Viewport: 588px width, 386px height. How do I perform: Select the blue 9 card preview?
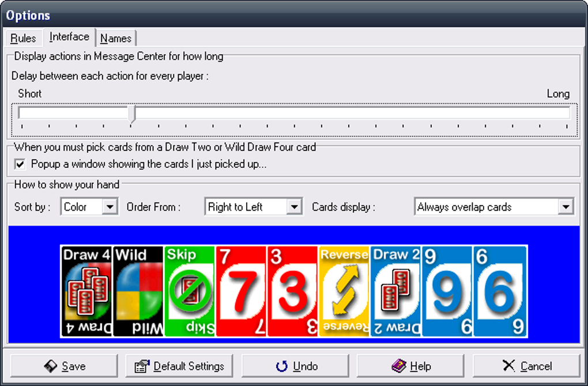447,291
